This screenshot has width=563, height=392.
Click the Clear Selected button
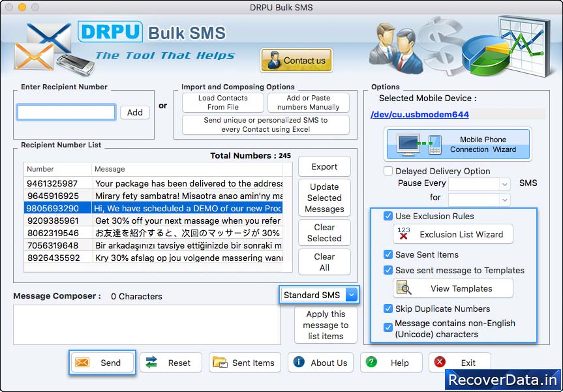point(324,233)
